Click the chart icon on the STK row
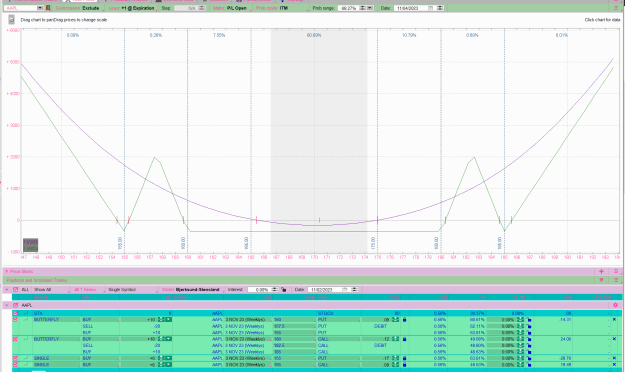 point(26,313)
